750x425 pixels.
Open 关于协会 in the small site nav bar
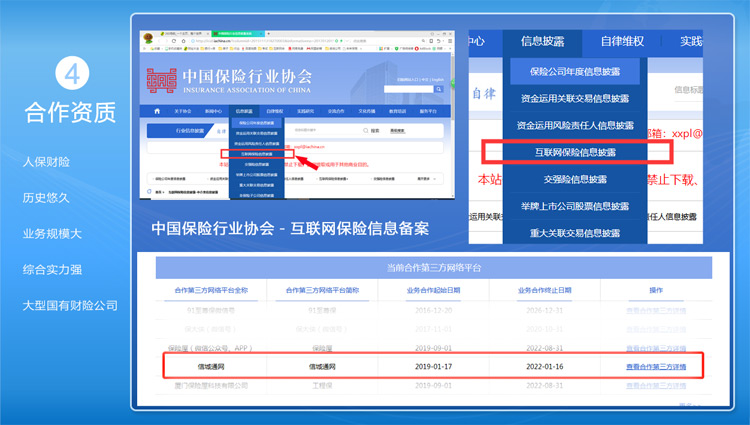[x=183, y=111]
